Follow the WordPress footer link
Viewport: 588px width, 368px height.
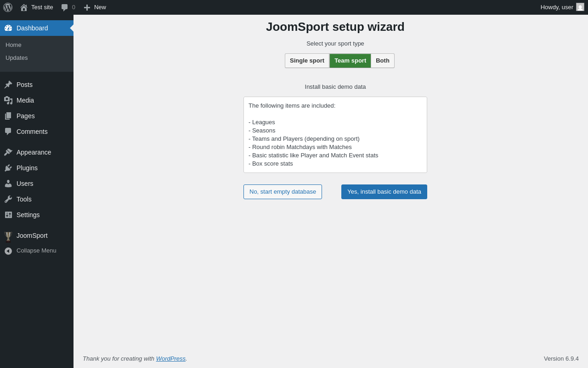[171, 359]
